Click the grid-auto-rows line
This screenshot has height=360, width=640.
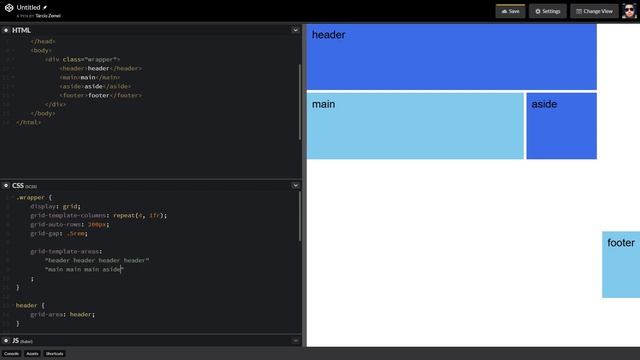pyautogui.click(x=70, y=224)
